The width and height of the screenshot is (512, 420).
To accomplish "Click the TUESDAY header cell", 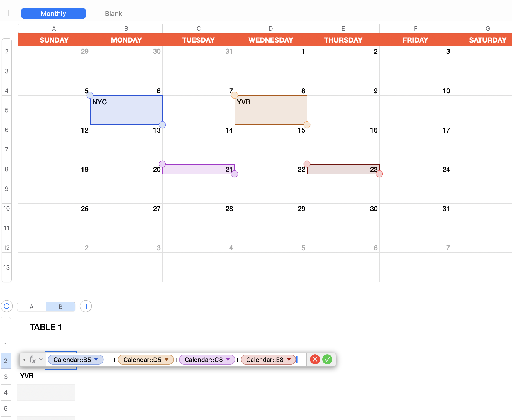I will point(199,40).
